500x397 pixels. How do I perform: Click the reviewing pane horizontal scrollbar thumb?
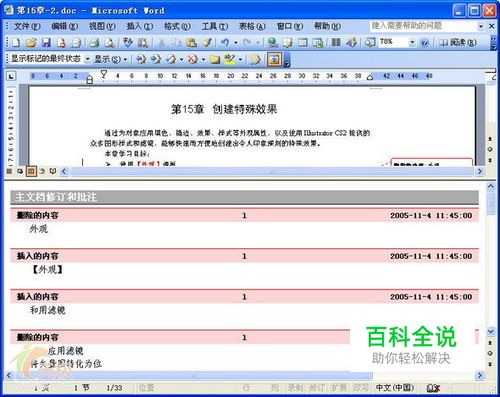(x=193, y=375)
